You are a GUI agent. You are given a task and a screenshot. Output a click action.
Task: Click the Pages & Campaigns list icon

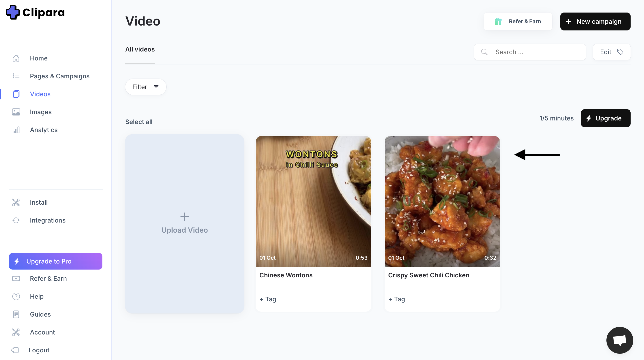click(16, 76)
